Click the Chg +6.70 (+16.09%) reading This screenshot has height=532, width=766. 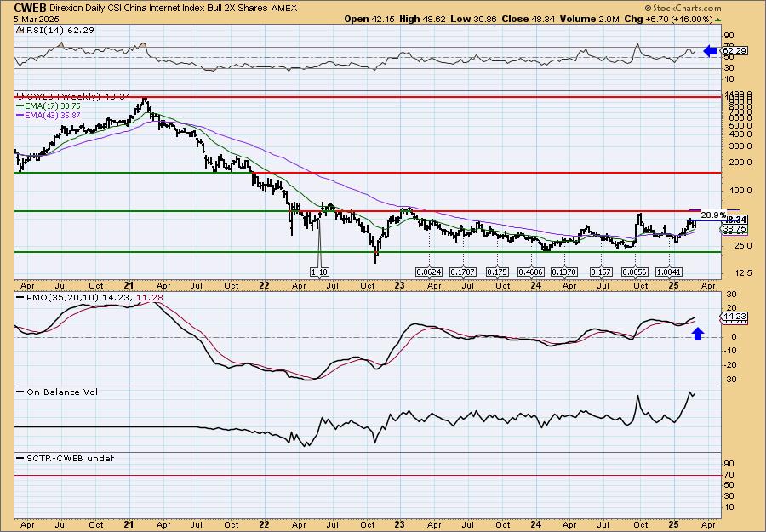672,19
